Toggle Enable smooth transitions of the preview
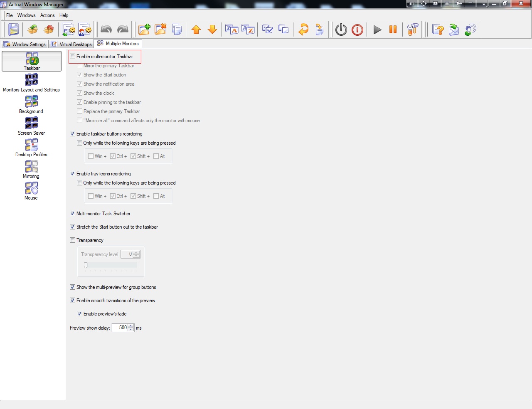 (x=73, y=301)
